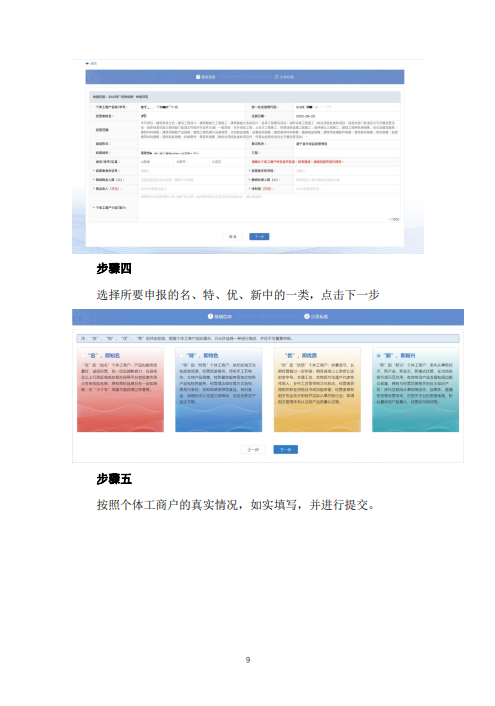Screen dimensions: 495x706
Task: Click the yellow "优" category card
Action: 317,390
